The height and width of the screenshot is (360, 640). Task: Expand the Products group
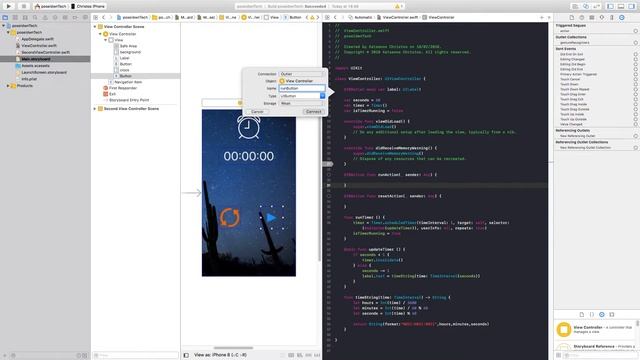point(8,86)
